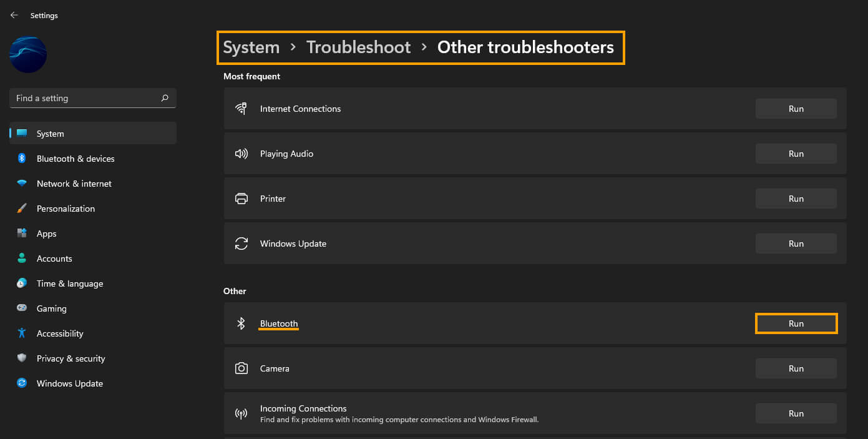Click the Time & language clock icon

pos(22,284)
